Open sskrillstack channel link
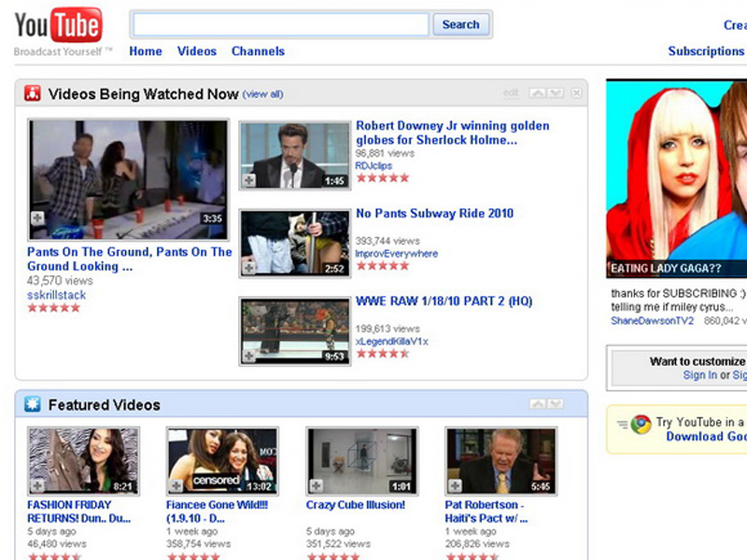The height and width of the screenshot is (560, 747). [x=57, y=295]
